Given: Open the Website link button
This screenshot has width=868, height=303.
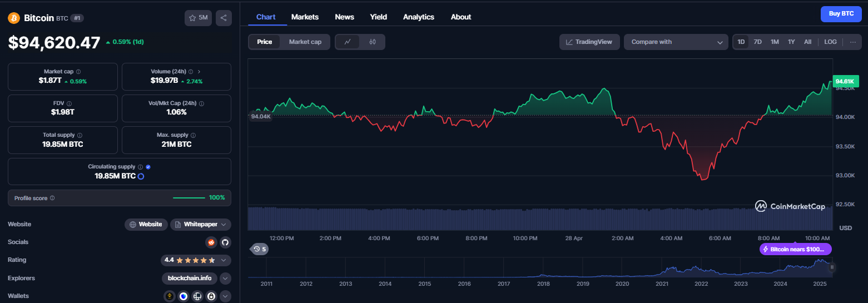Looking at the screenshot, I should [x=146, y=224].
